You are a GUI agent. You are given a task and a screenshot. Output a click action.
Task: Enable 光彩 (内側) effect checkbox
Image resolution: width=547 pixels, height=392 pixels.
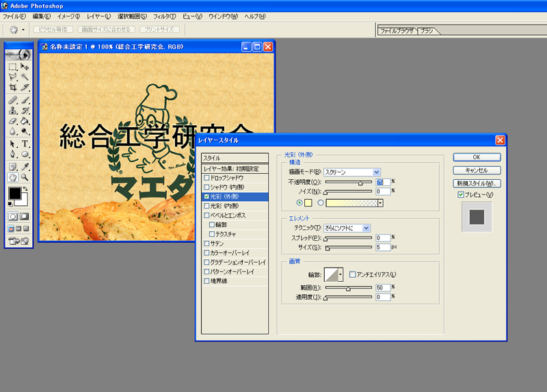pyautogui.click(x=206, y=206)
